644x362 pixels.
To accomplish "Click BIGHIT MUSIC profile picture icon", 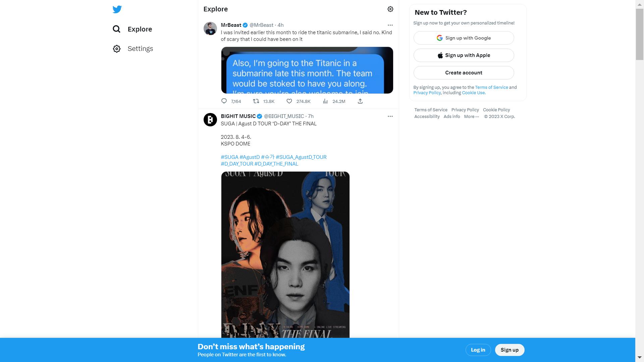I will (x=209, y=119).
